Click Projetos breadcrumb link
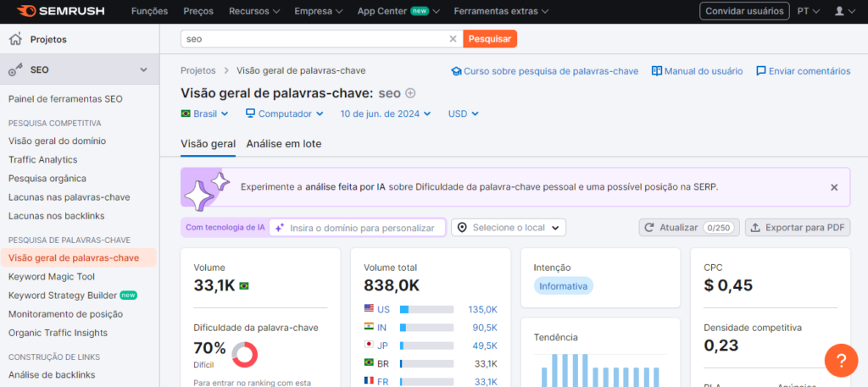 [x=198, y=71]
